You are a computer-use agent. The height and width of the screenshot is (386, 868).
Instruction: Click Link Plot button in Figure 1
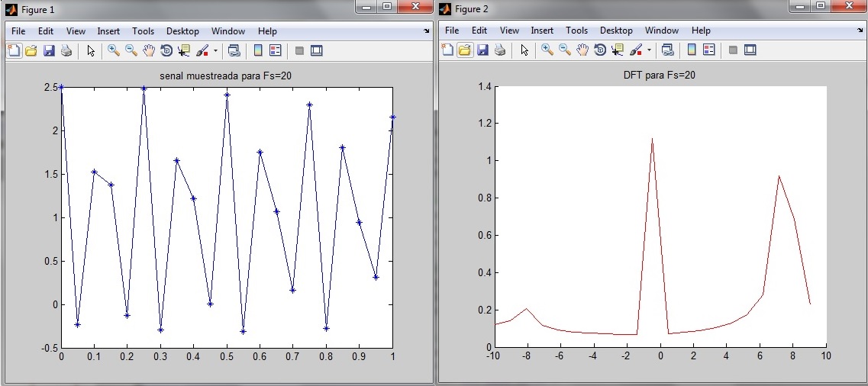click(234, 50)
